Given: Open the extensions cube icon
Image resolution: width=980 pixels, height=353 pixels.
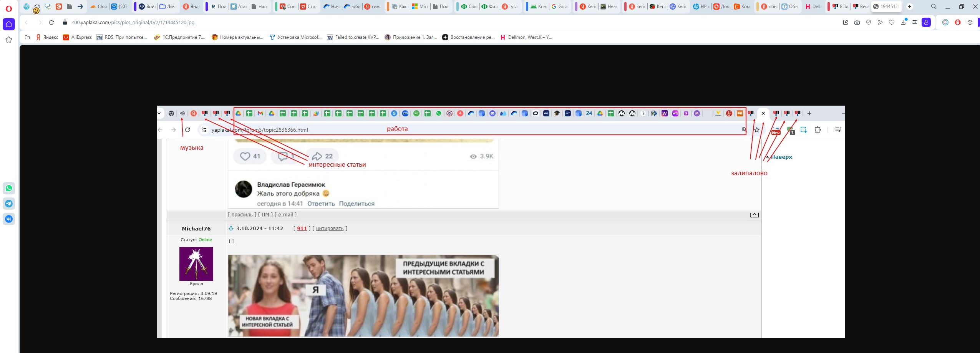Looking at the screenshot, I should (x=970, y=23).
